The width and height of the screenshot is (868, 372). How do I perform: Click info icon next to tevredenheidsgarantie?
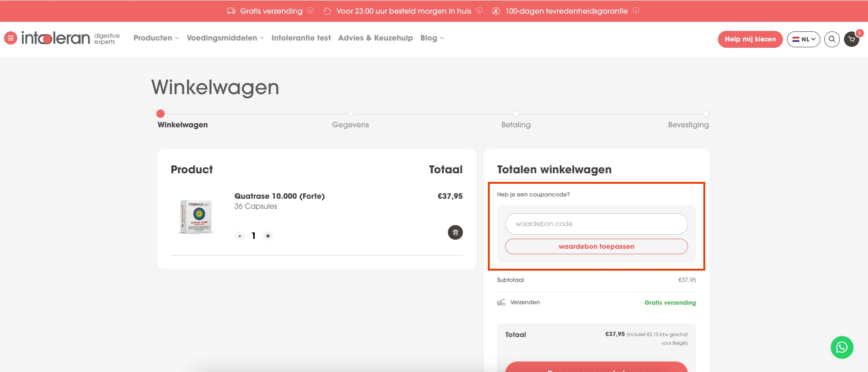coord(636,10)
